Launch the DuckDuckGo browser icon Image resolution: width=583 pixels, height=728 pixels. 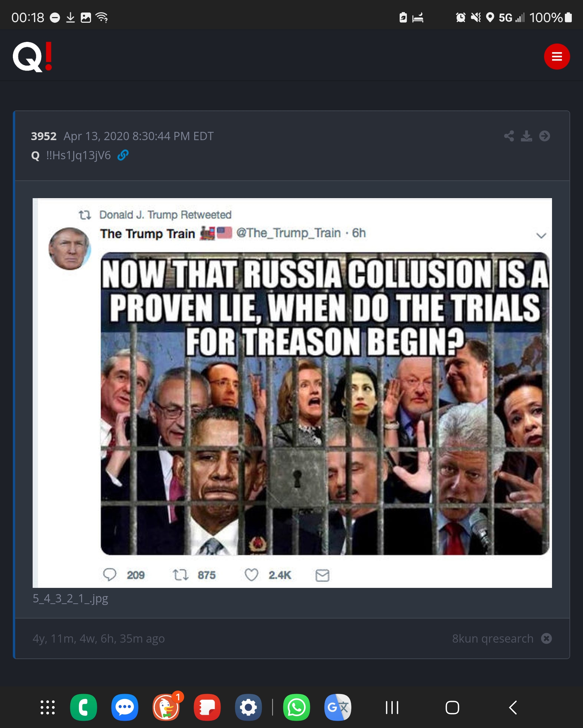166,708
